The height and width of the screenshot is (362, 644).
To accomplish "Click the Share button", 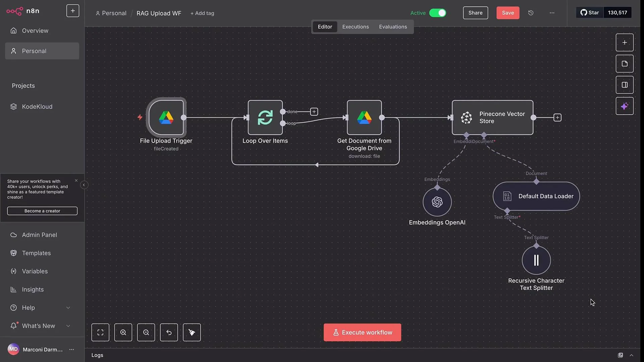I will [x=475, y=13].
